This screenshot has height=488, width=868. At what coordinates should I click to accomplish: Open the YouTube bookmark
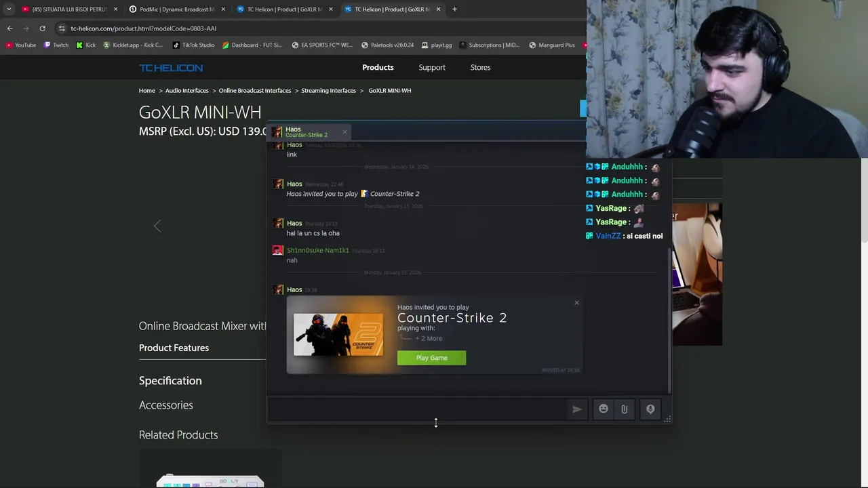[21, 45]
